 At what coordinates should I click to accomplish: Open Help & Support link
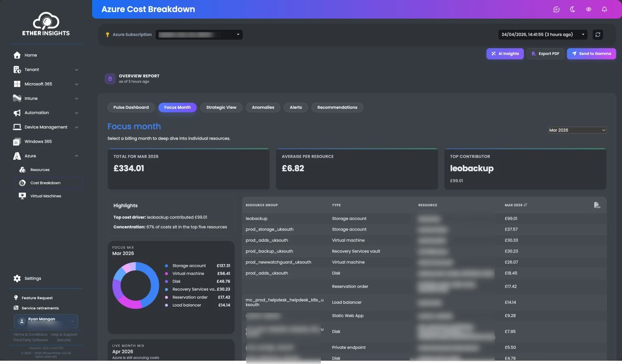coord(64,334)
